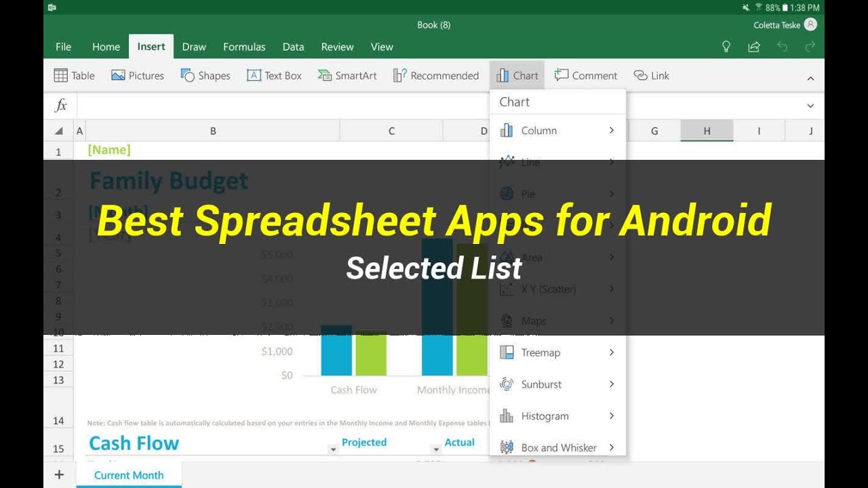Select all cells with the corner triangle
The image size is (868, 488).
(59, 131)
